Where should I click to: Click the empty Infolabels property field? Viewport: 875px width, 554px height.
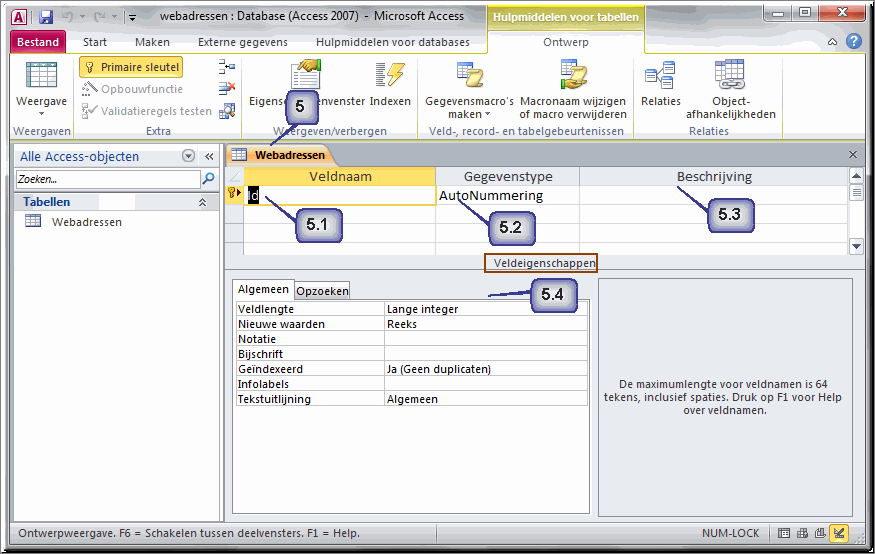pos(486,384)
